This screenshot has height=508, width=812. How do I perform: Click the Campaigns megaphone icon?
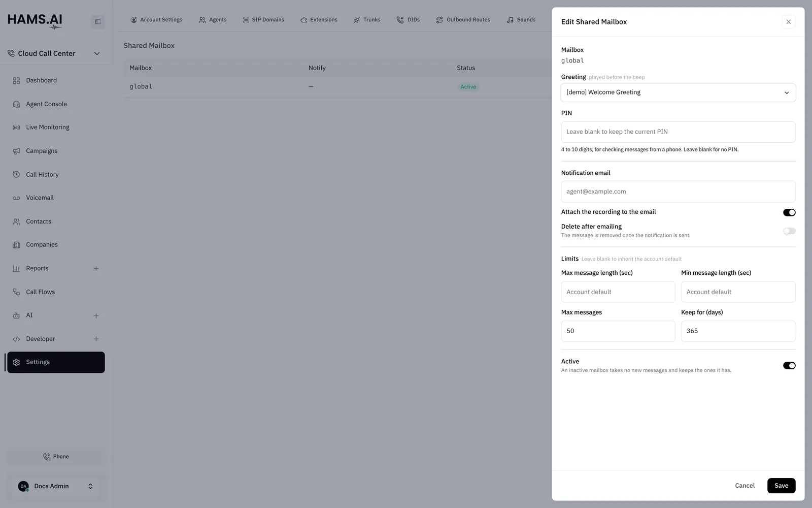tap(16, 151)
